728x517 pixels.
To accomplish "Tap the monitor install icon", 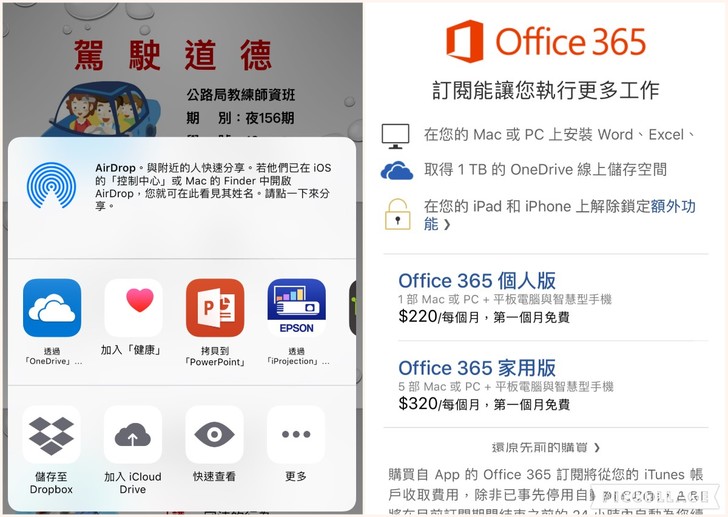I will [x=395, y=136].
